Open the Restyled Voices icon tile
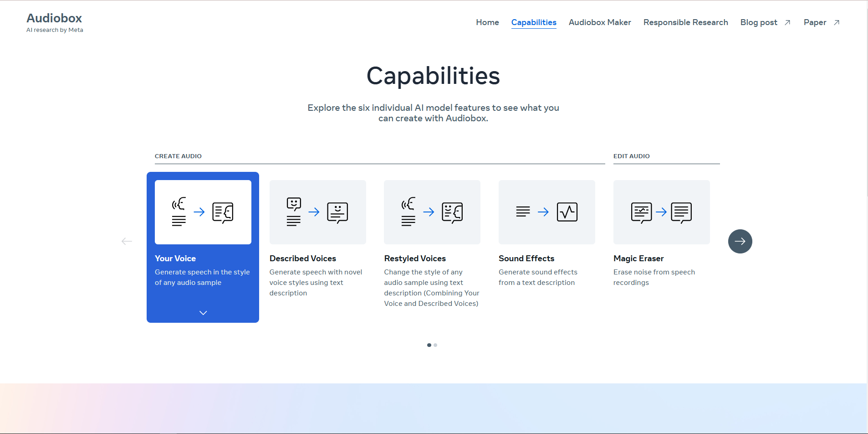This screenshot has width=868, height=434. coord(432,212)
